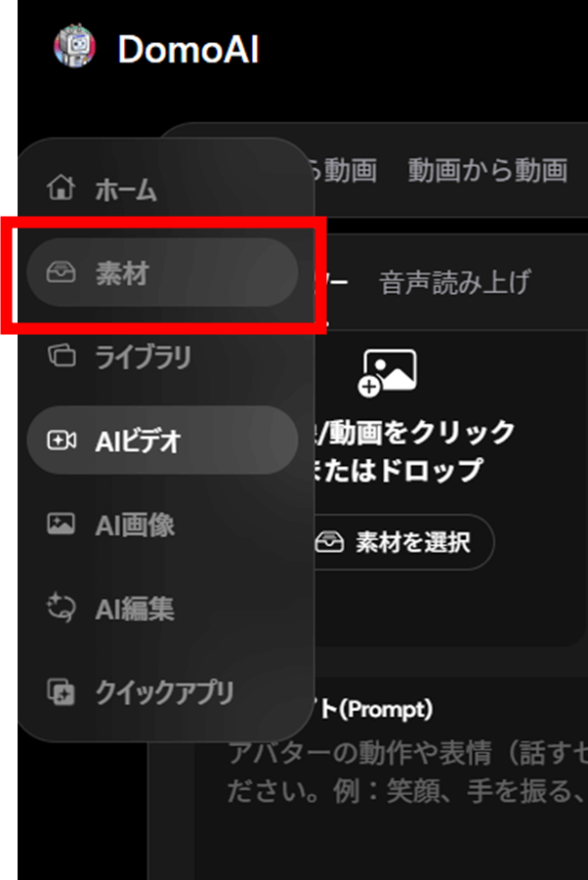The width and height of the screenshot is (588, 880).
Task: Click the 素材を選択 button
Action: [401, 542]
